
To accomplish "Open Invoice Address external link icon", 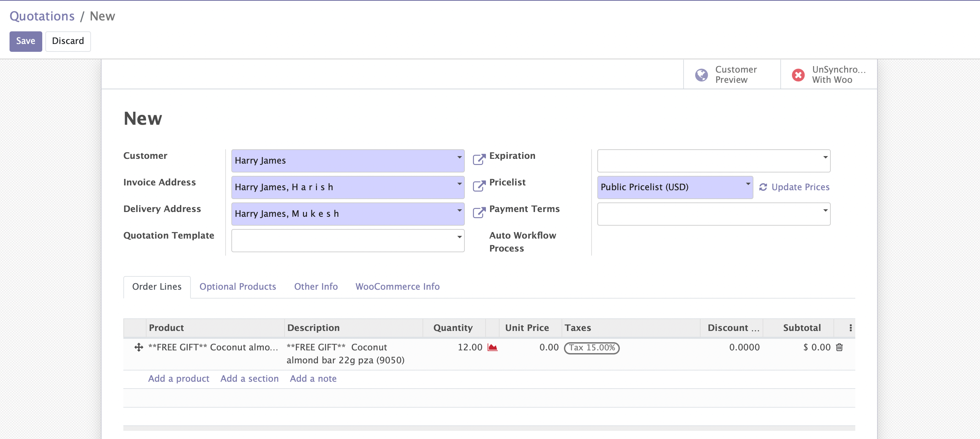I will [x=479, y=186].
